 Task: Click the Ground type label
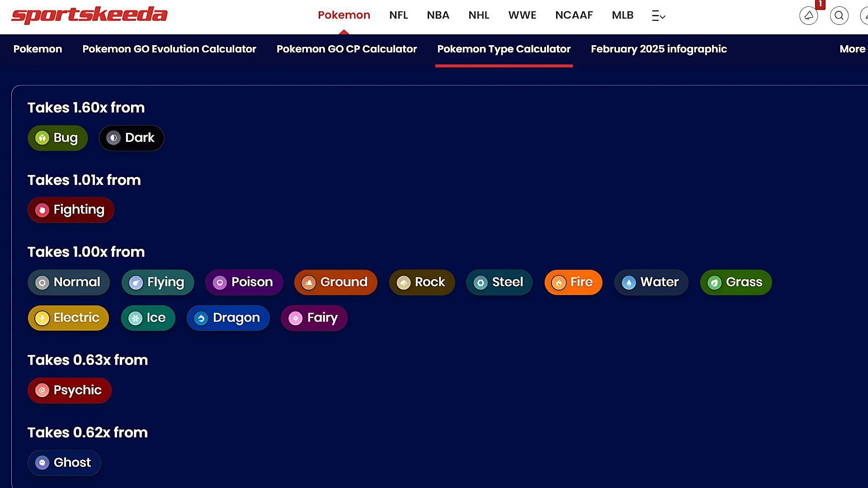click(x=344, y=282)
